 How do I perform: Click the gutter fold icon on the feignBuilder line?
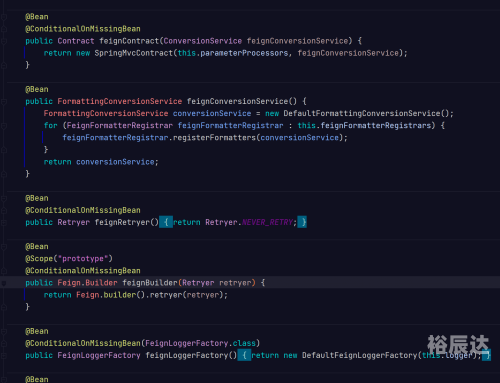(4, 283)
